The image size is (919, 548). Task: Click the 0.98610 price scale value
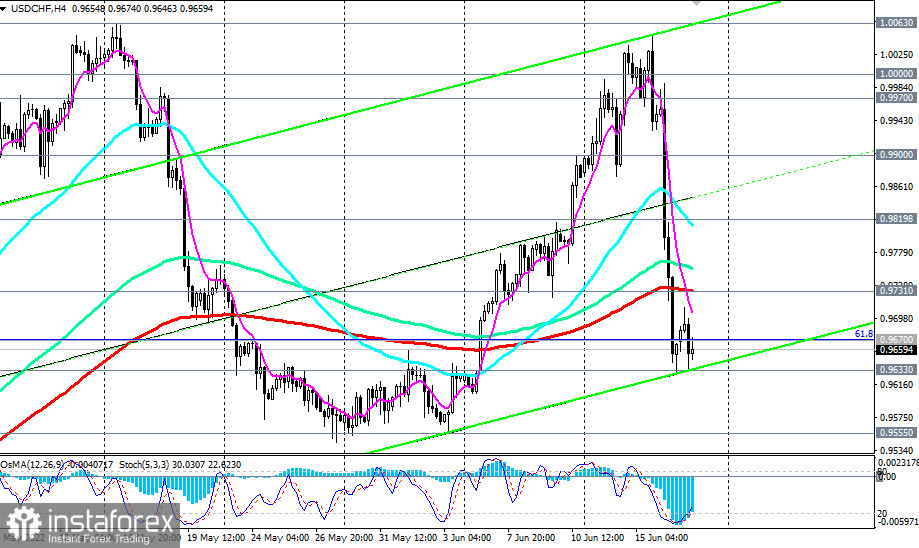pyautogui.click(x=897, y=186)
